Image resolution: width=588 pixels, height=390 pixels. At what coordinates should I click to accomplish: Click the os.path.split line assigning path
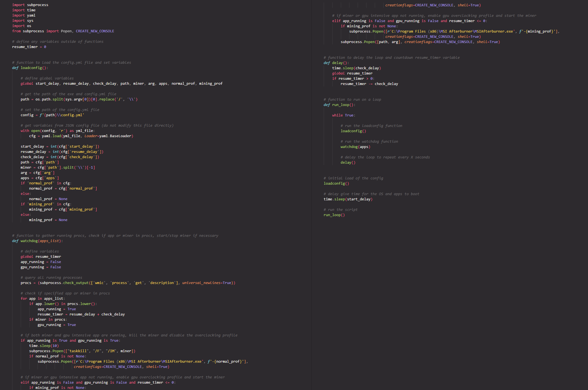point(79,99)
